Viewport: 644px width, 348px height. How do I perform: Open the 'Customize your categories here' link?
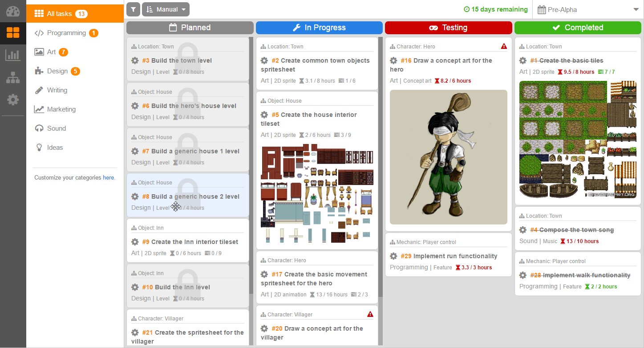pyautogui.click(x=108, y=177)
